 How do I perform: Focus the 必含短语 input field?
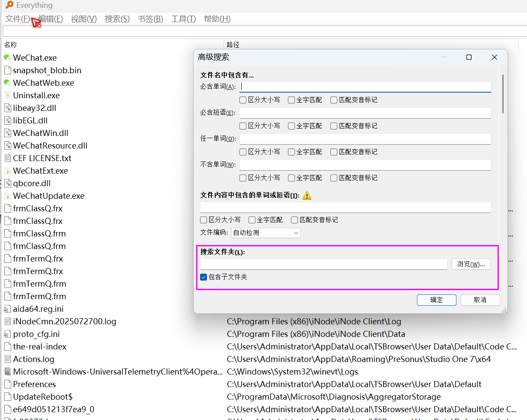click(365, 113)
